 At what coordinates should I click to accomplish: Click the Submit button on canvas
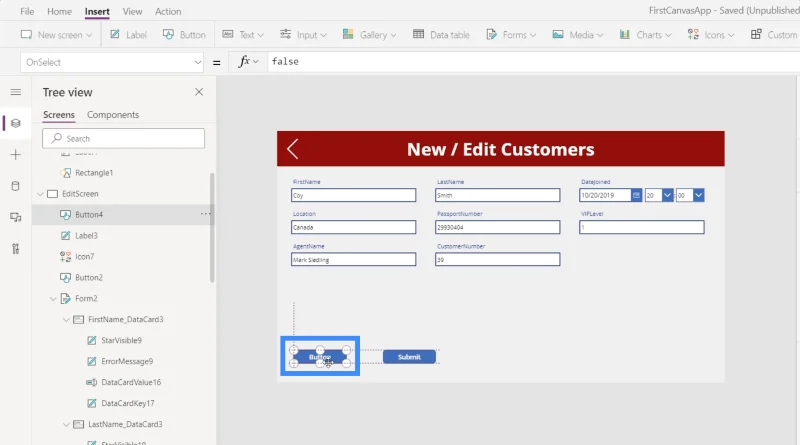coord(409,357)
